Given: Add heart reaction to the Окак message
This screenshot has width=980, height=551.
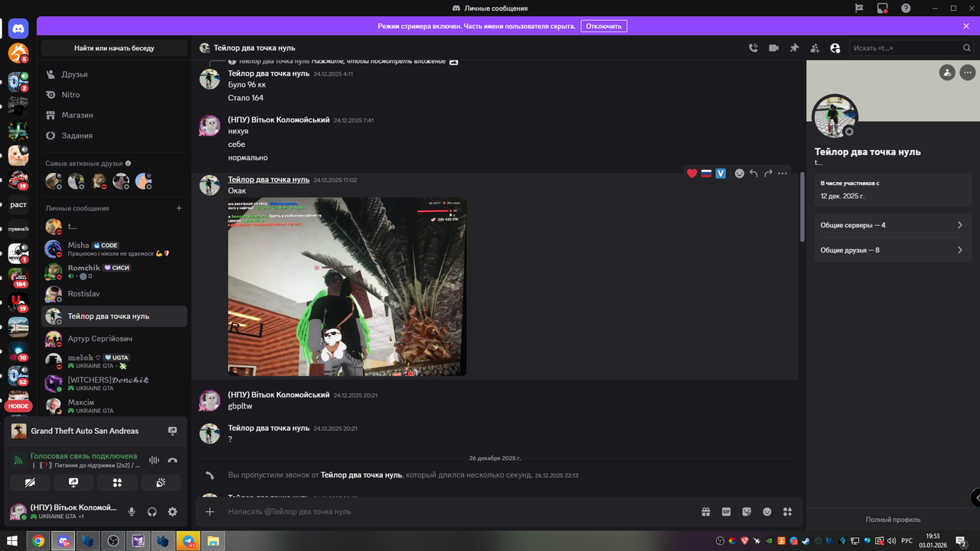Looking at the screenshot, I should click(692, 174).
